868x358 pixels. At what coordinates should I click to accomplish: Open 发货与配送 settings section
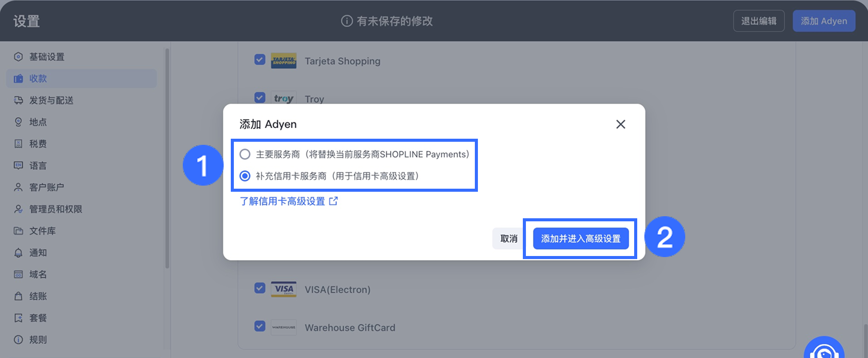click(x=82, y=100)
